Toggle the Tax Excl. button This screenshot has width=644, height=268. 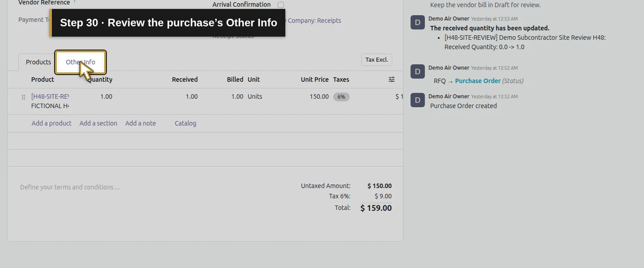377,60
